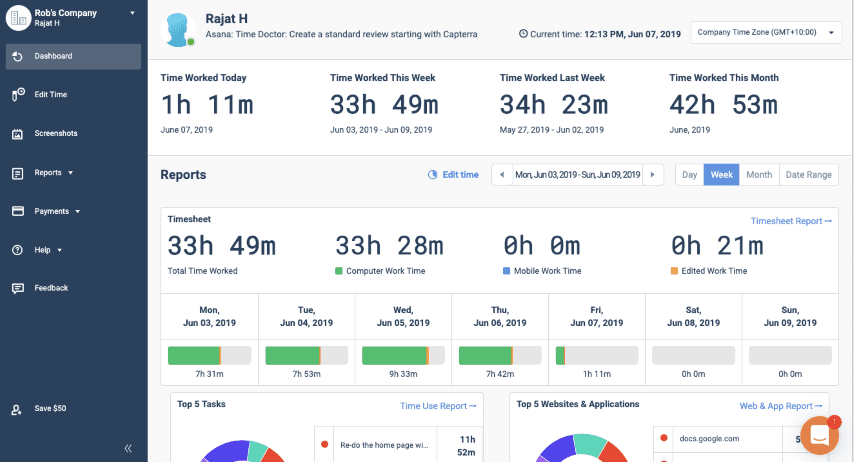Click Rajat H's profile avatar
Viewport: 854px width, 462px height.
(178, 30)
